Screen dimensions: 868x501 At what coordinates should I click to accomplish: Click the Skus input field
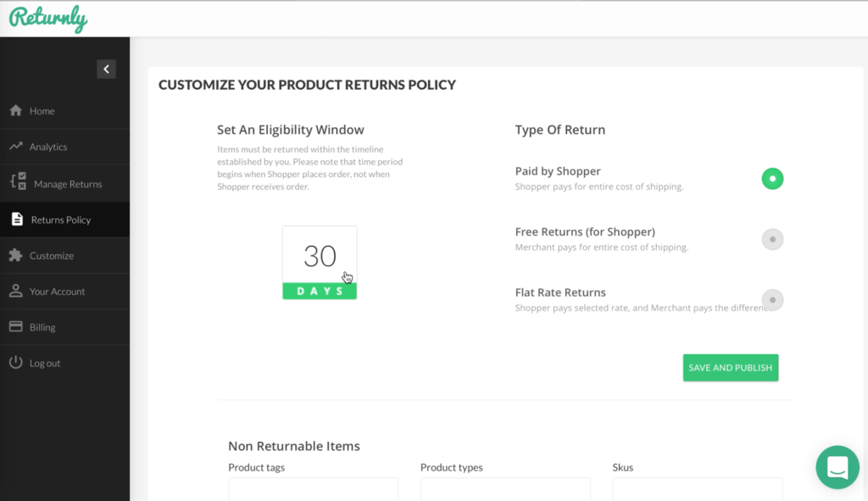(697, 489)
